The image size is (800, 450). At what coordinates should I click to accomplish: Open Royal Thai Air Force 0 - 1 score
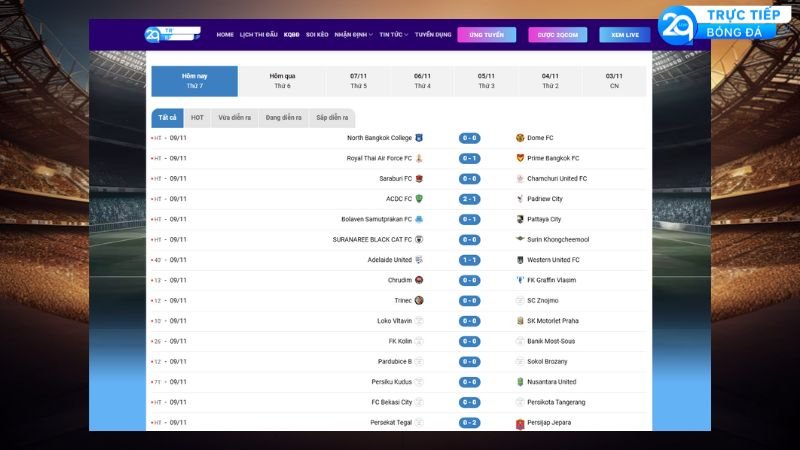[x=469, y=159]
